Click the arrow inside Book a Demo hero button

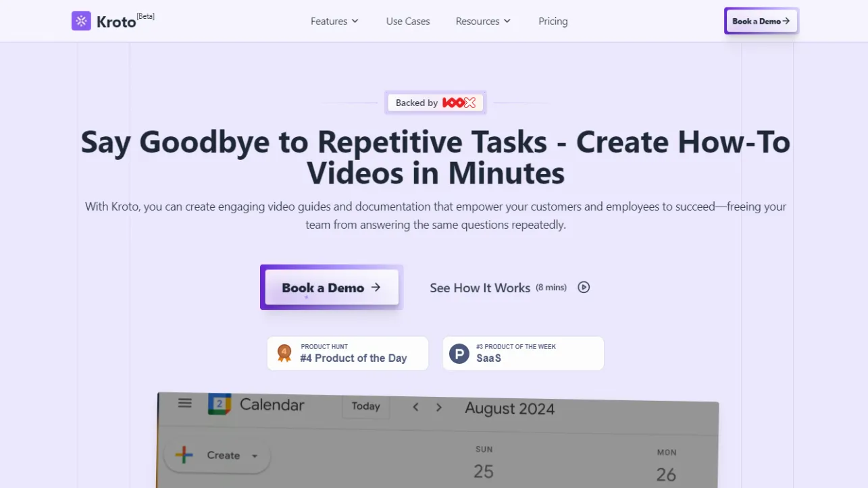click(x=376, y=287)
